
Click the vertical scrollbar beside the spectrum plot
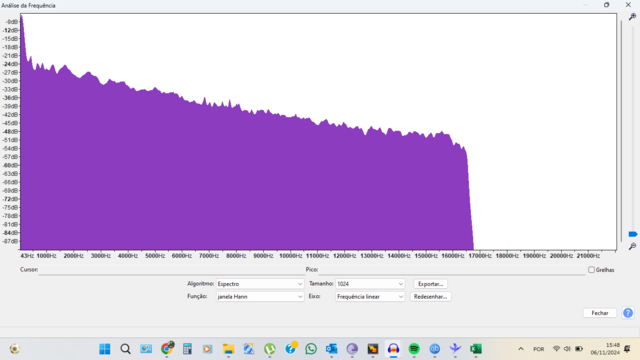[x=621, y=131]
